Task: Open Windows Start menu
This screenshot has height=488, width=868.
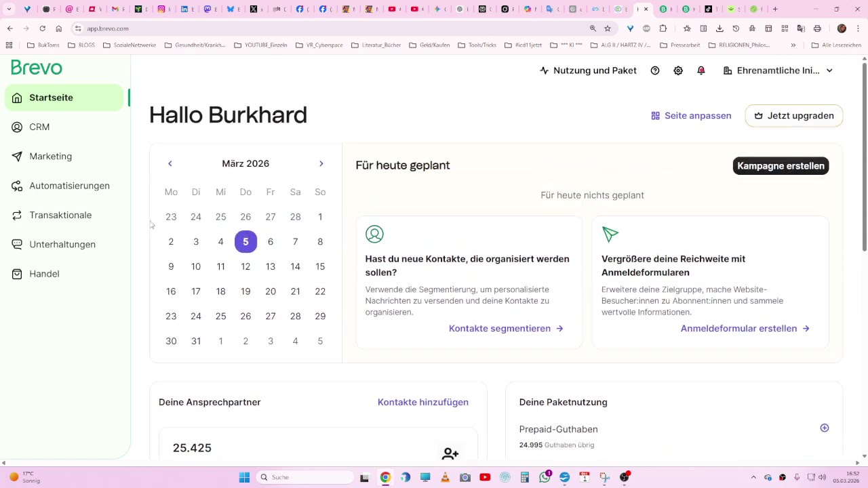Action: tap(244, 477)
